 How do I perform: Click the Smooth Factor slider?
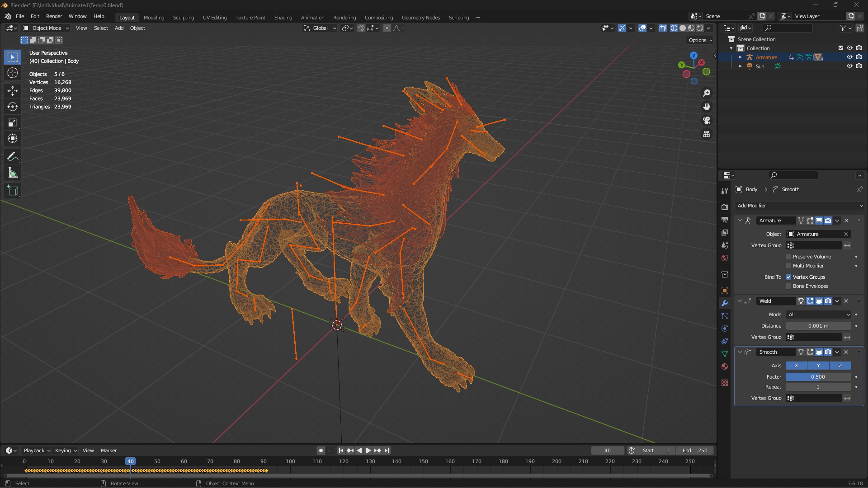(818, 377)
